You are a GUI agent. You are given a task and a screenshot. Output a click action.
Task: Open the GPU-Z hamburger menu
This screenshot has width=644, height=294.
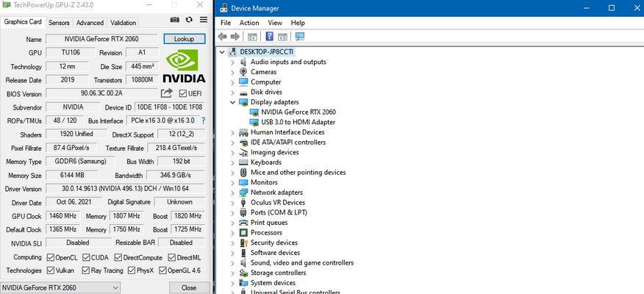(x=204, y=20)
